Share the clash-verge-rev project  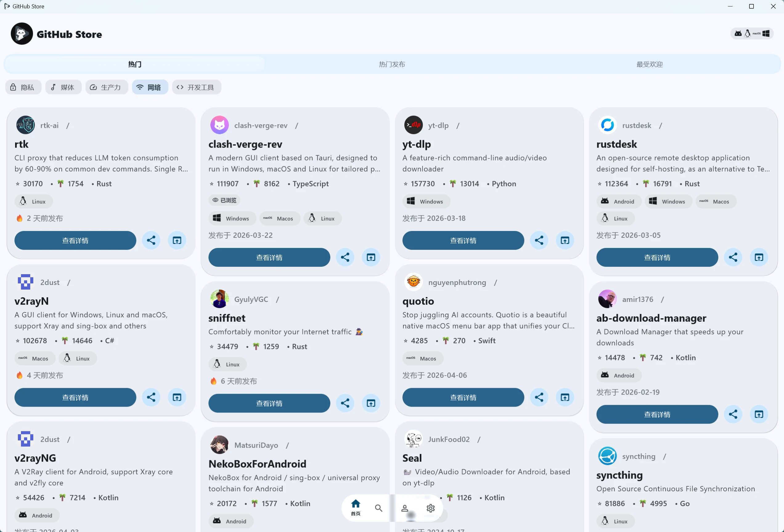click(x=345, y=257)
